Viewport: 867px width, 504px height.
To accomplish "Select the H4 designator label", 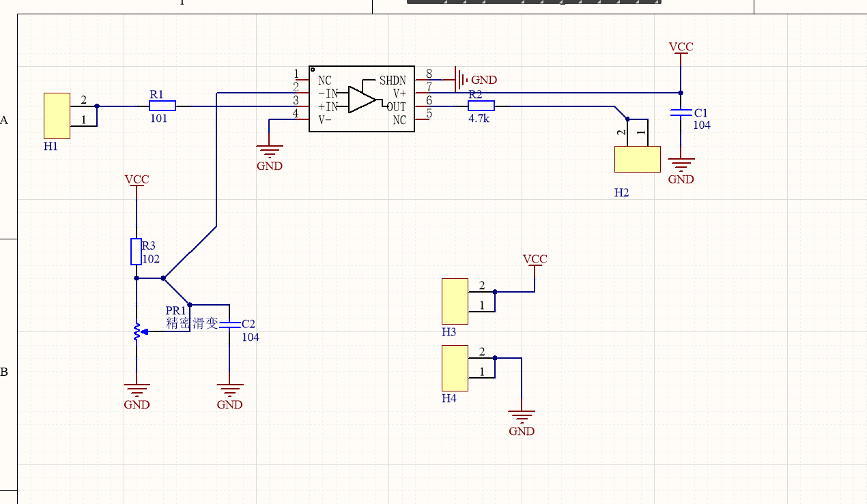I will [x=449, y=398].
